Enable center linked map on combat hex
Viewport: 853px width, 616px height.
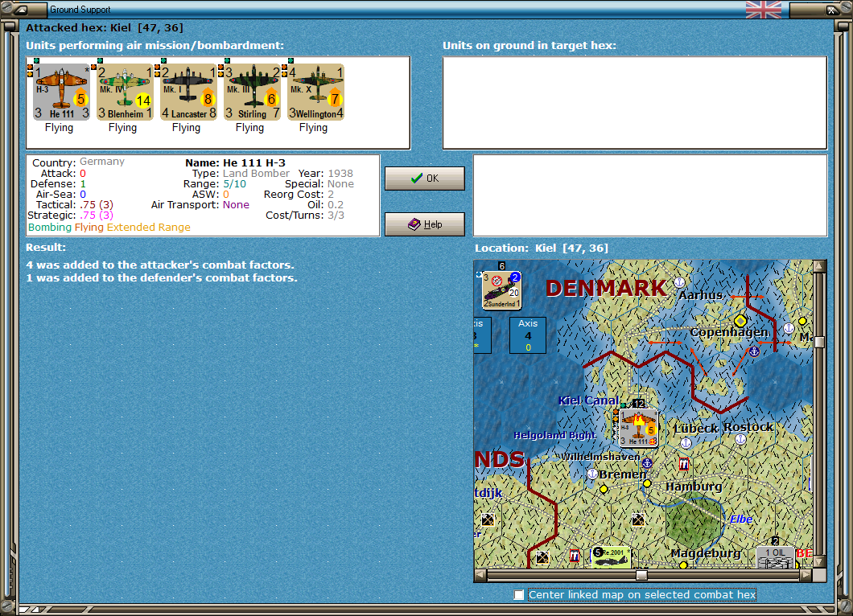tap(519, 595)
